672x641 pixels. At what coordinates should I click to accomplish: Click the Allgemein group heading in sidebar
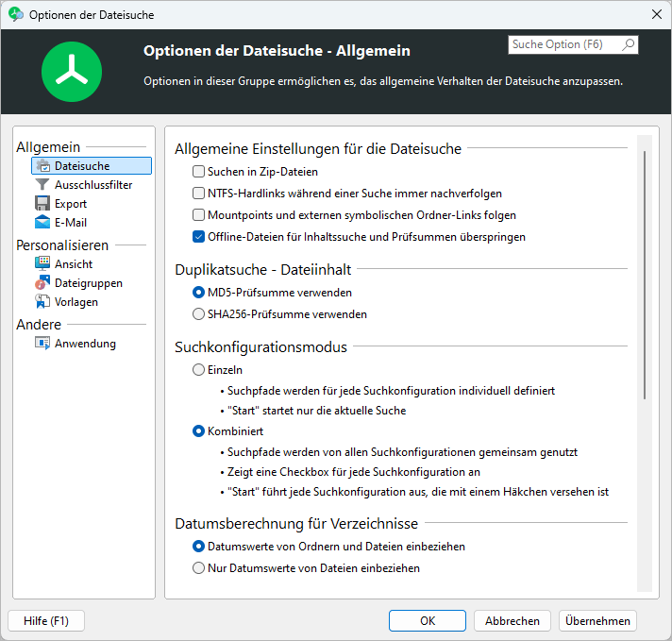tap(48, 147)
